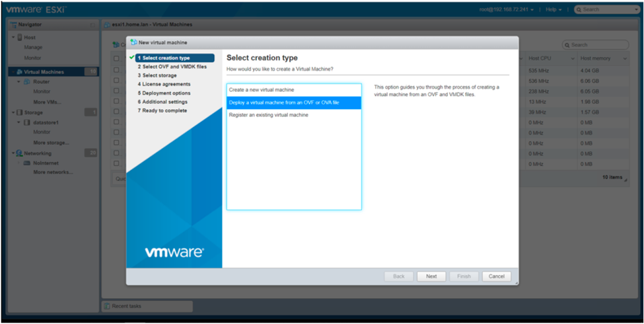Go to step 4 License agreements

tap(164, 84)
